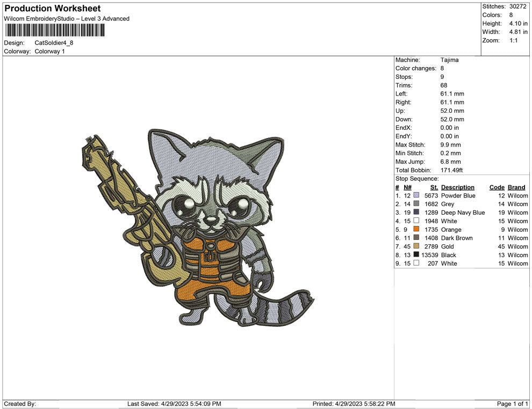Click the 'Dark Brown' description text
The height and width of the screenshot is (409, 532).
pos(457,238)
